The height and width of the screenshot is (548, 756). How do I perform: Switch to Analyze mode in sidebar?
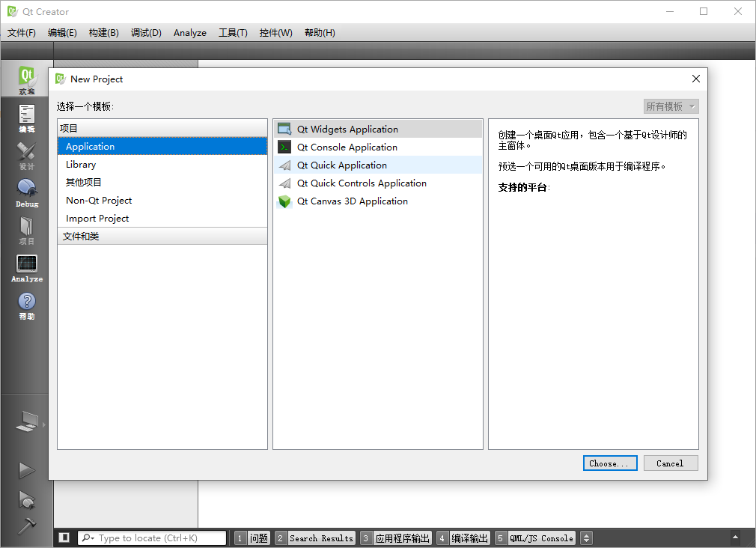(x=26, y=268)
